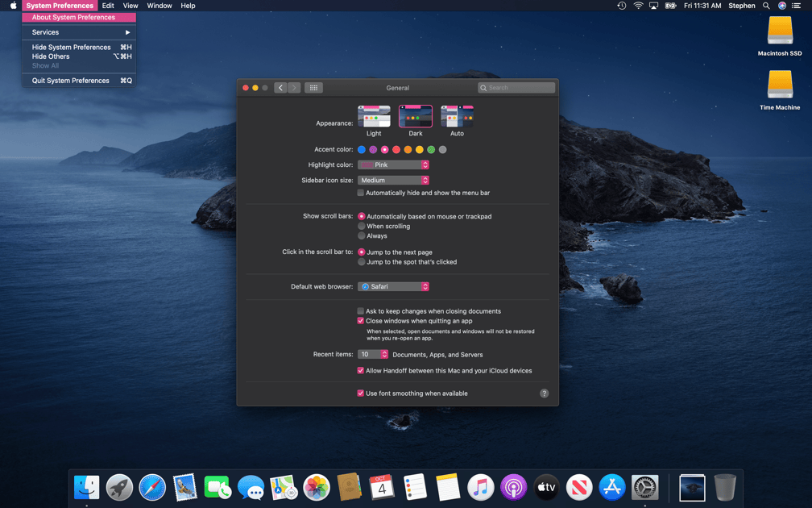Click the help question mark button
812x508 pixels.
pos(545,393)
